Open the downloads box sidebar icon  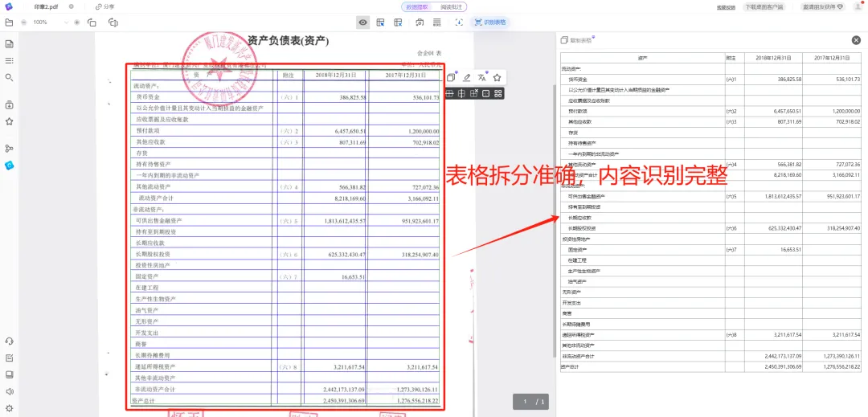[9, 104]
